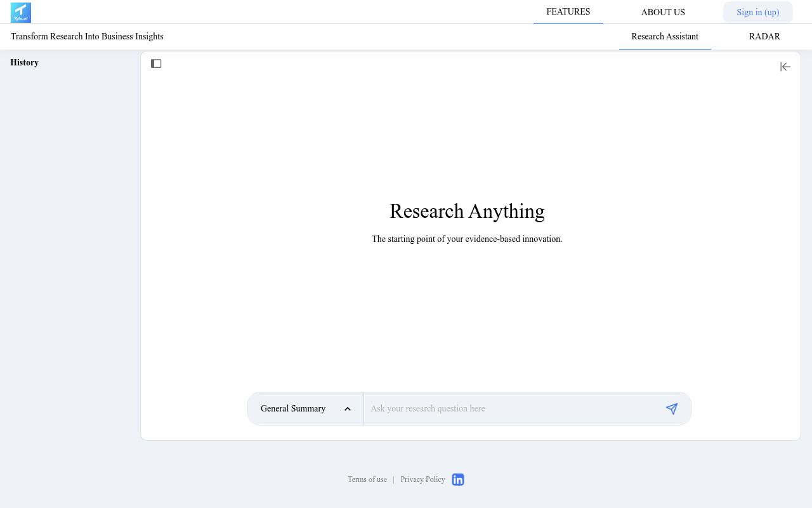Expand the General Summary dropdown
Screen dimensions: 812x508
tap(306, 408)
